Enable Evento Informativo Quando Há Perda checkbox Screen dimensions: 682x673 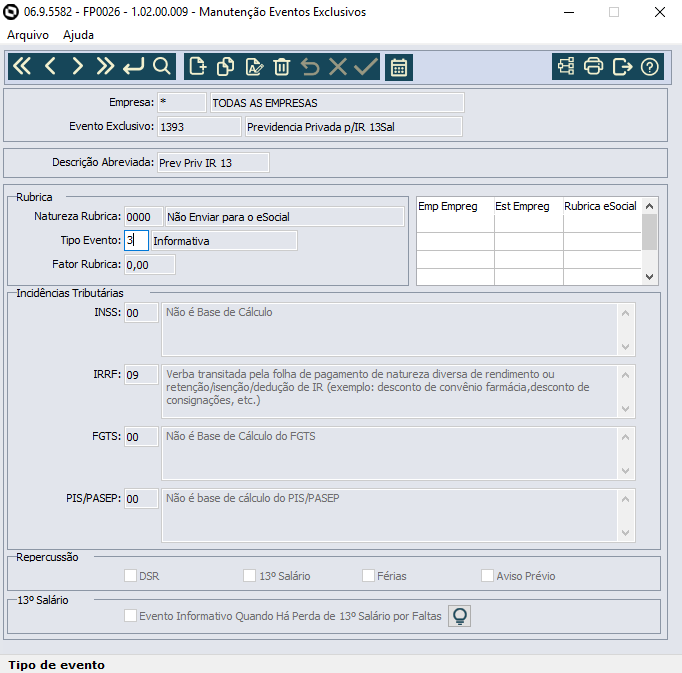130,616
